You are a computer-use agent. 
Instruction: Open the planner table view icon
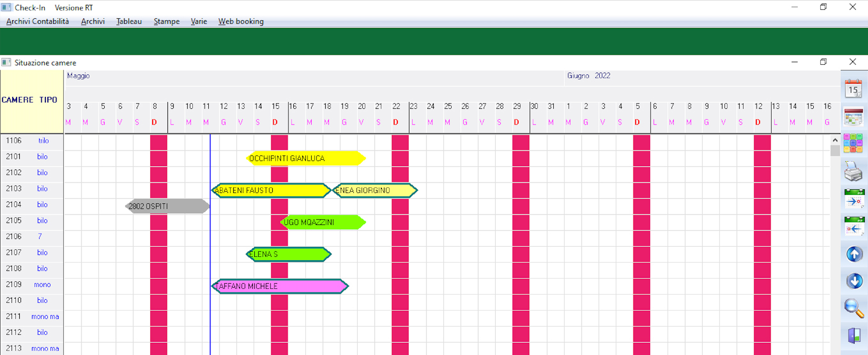pyautogui.click(x=853, y=117)
